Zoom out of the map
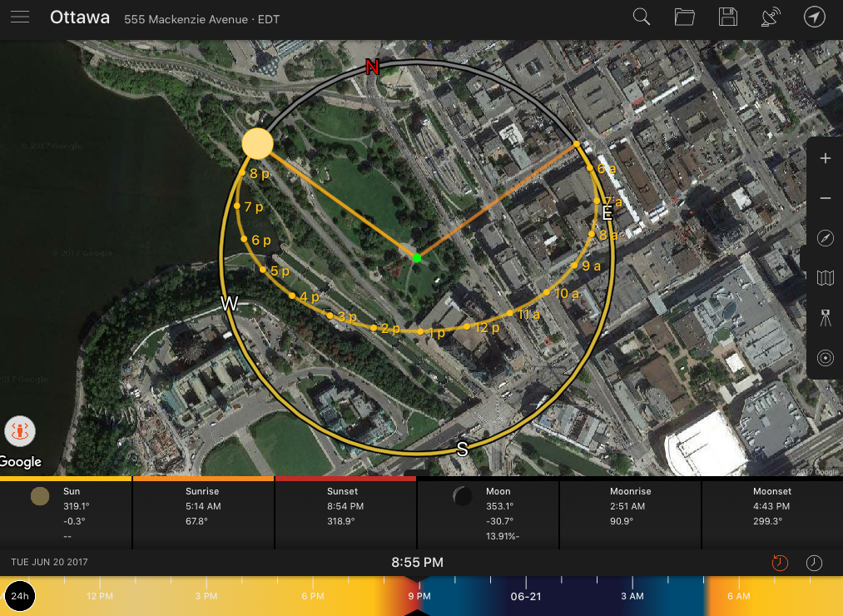The image size is (843, 616). (826, 198)
